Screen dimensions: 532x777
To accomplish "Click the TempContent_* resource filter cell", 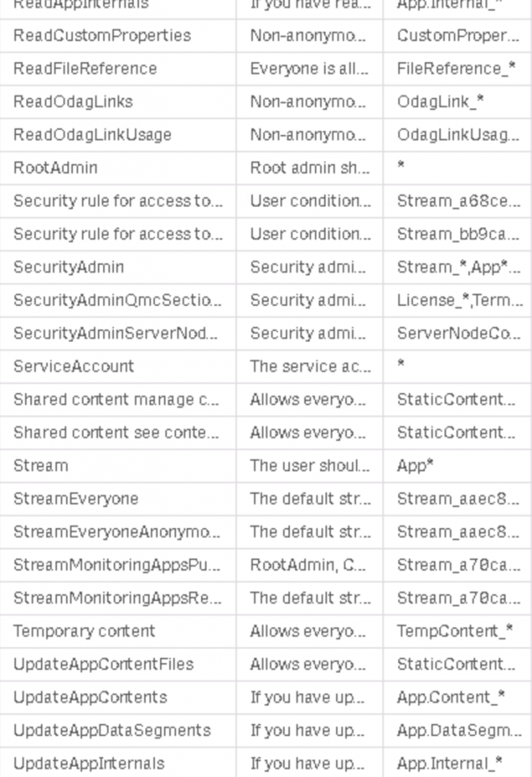I will tap(455, 631).
